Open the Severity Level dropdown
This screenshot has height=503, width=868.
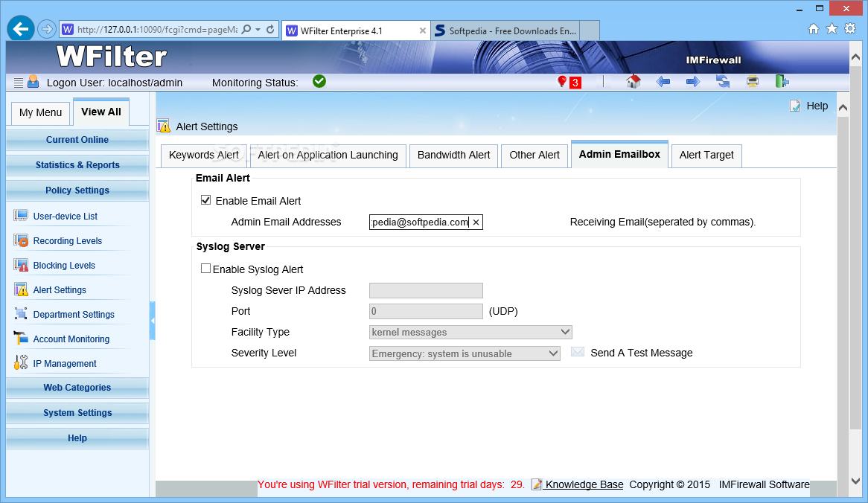(465, 353)
